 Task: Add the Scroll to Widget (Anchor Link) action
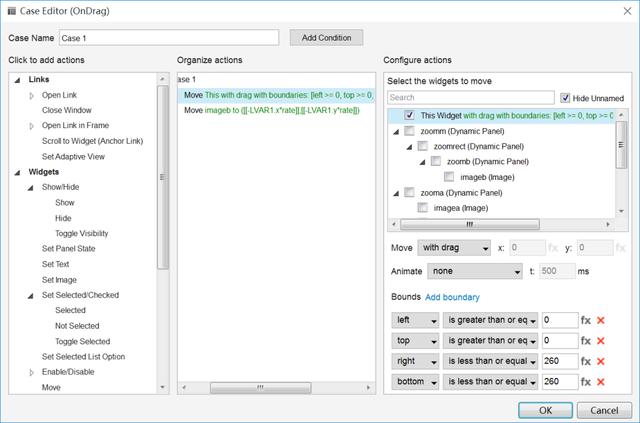tap(92, 141)
